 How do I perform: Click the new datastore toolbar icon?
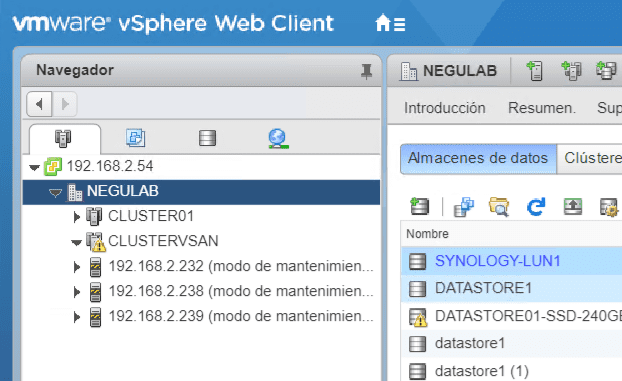click(x=419, y=206)
